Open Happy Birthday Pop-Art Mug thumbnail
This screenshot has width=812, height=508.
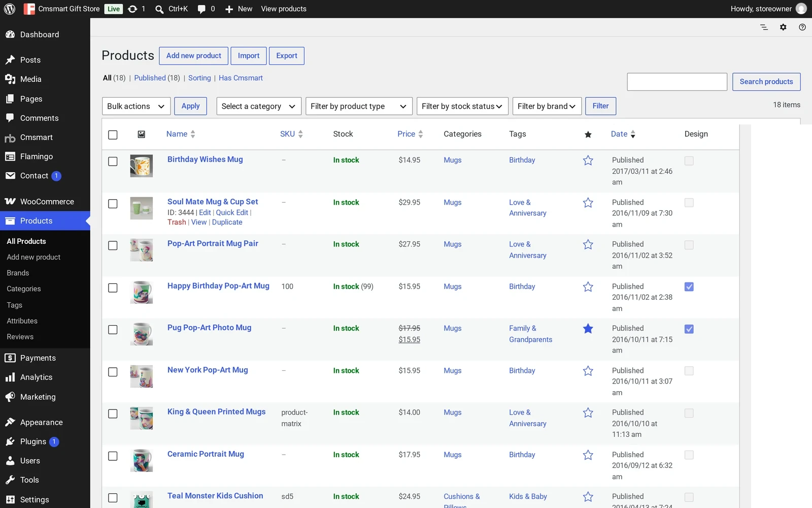[142, 292]
